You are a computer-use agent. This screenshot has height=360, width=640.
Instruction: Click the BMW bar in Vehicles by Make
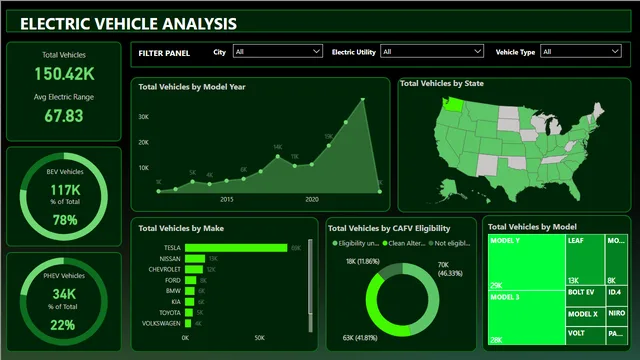tap(189, 291)
